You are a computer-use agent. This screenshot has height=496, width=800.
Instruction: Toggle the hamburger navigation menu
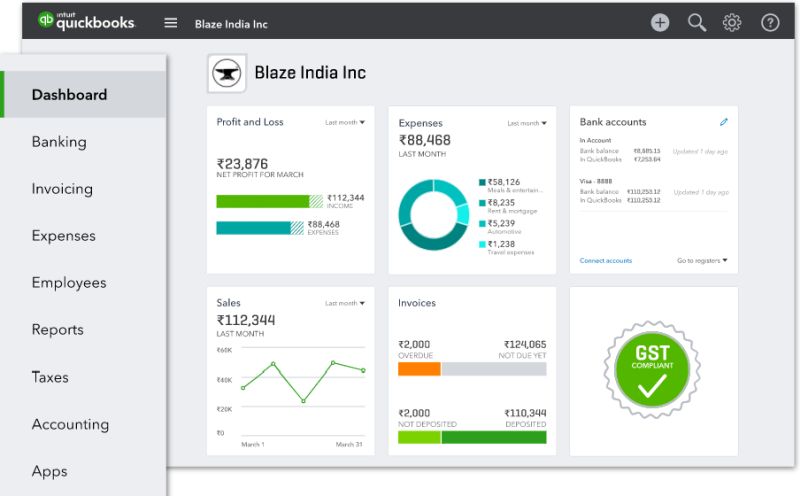coord(171,23)
